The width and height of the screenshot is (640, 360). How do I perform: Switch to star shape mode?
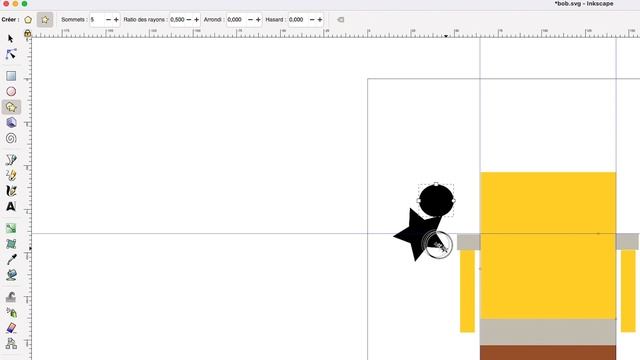(x=44, y=20)
